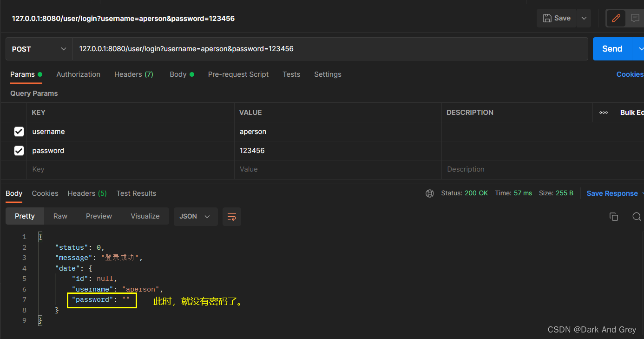Switch to the request Body tab
The image size is (644, 339).
[182, 74]
